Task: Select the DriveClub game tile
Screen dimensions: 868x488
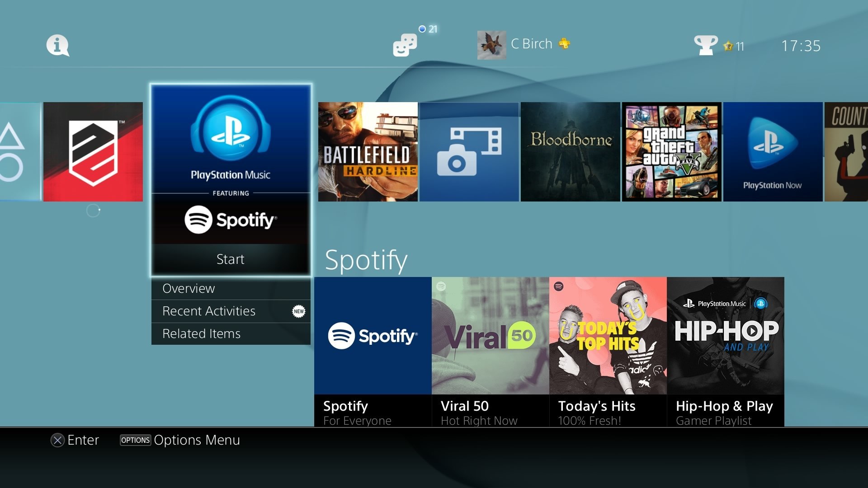Action: pos(93,152)
